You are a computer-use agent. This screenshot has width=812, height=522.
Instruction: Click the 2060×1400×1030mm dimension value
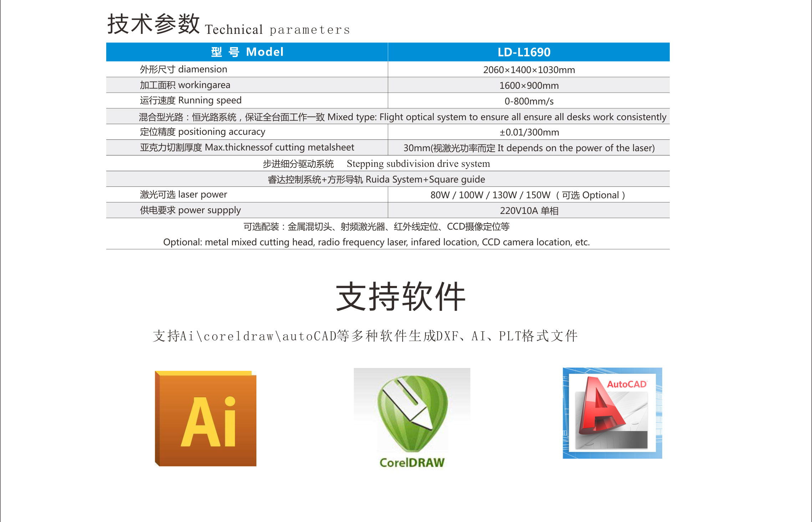coord(529,70)
